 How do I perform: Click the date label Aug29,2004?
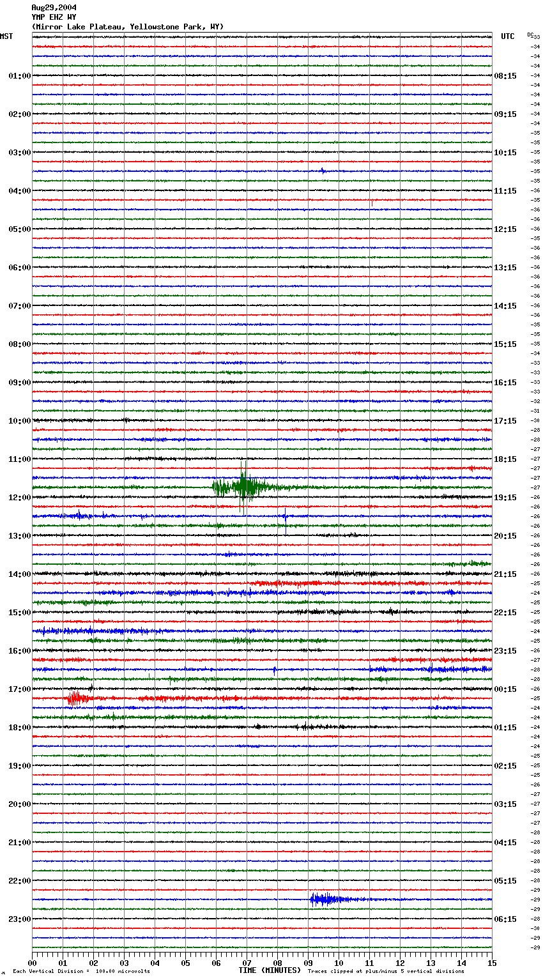54,8
